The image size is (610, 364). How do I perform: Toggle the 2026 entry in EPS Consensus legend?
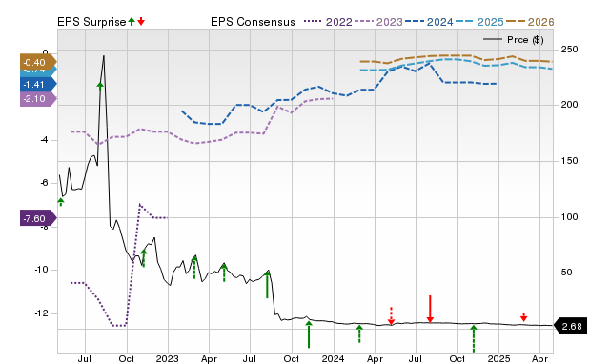click(530, 22)
